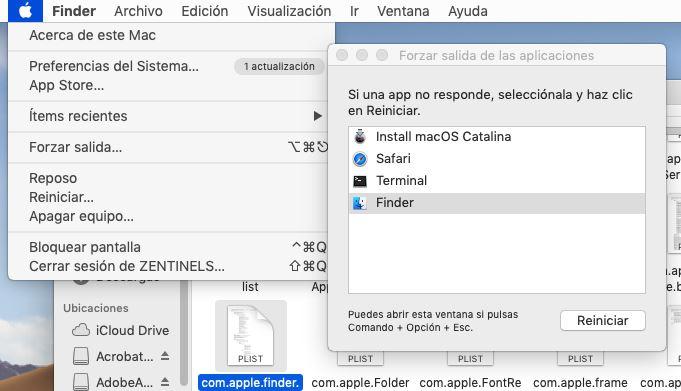Eject the Acrobat volume
Screen dimensions: 681x391
(165, 356)
